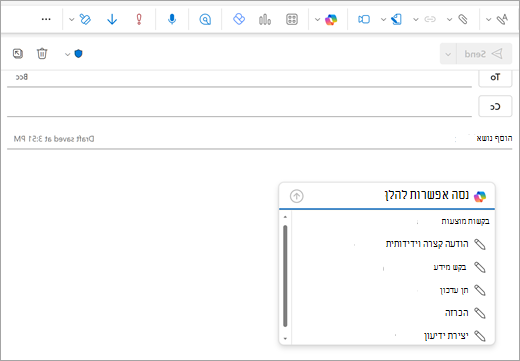Click the Send button
Screen dimensions: 520x361
tap(484, 54)
